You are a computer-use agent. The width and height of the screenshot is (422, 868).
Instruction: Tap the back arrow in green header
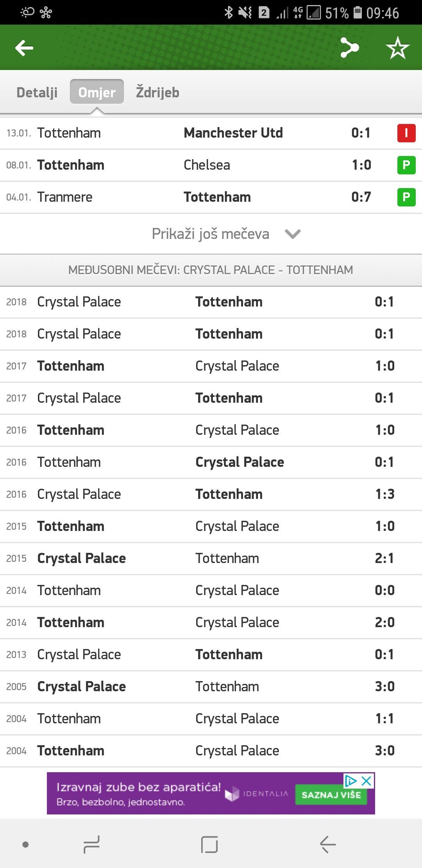tap(24, 48)
